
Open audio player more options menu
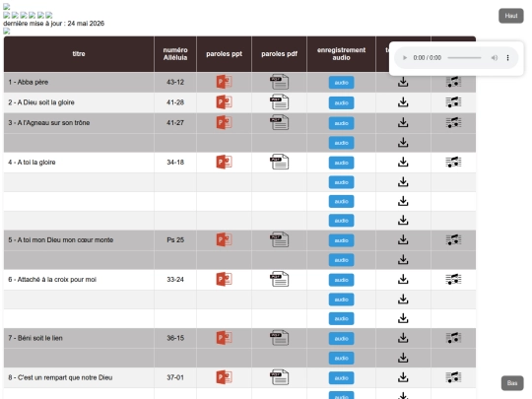pos(508,58)
